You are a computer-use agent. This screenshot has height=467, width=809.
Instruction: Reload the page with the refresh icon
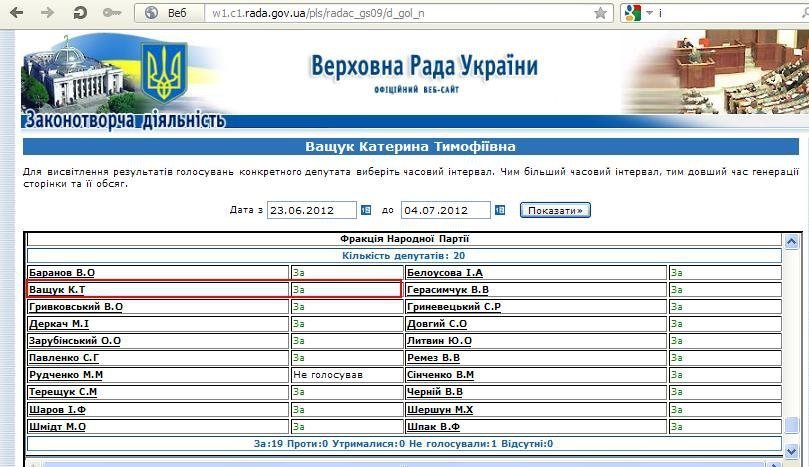click(x=80, y=13)
